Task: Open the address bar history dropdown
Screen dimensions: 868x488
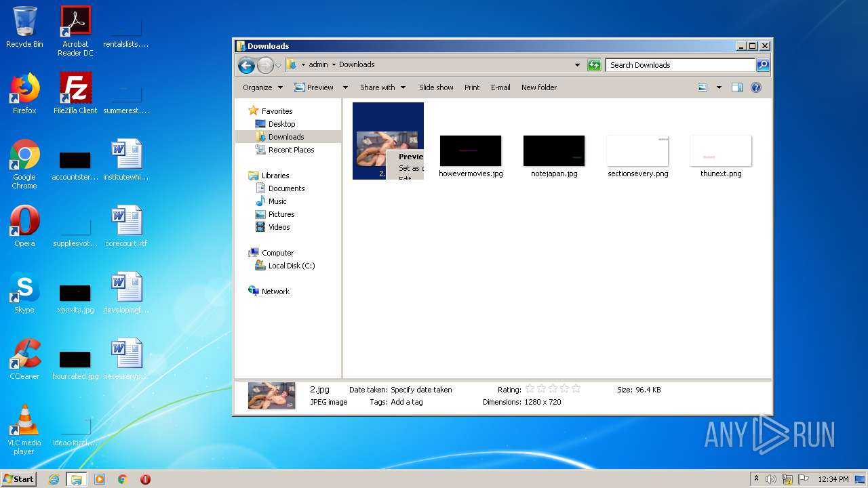Action: [x=577, y=65]
